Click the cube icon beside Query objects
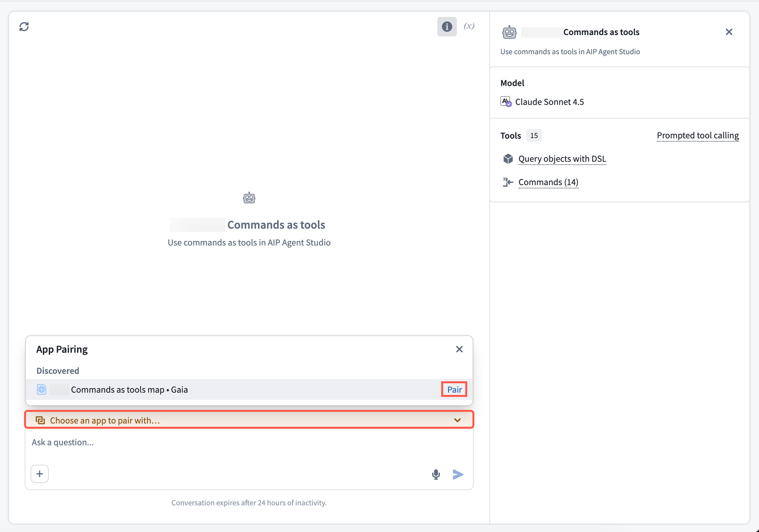 pos(508,159)
